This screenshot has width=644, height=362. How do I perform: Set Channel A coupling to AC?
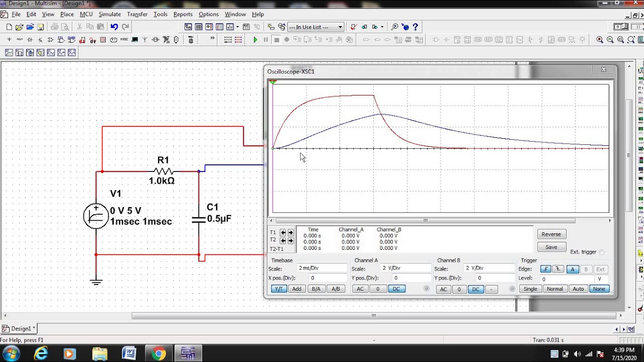point(360,289)
